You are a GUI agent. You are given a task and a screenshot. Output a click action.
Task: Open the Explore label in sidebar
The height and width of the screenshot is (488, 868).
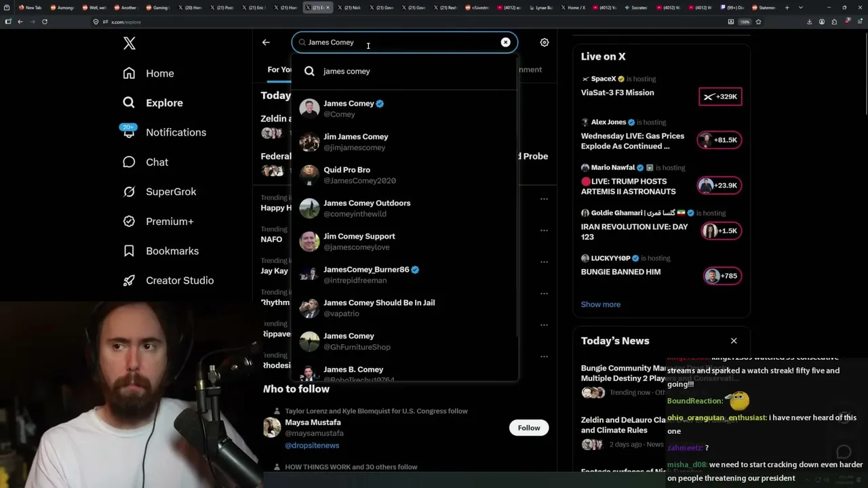coord(164,103)
